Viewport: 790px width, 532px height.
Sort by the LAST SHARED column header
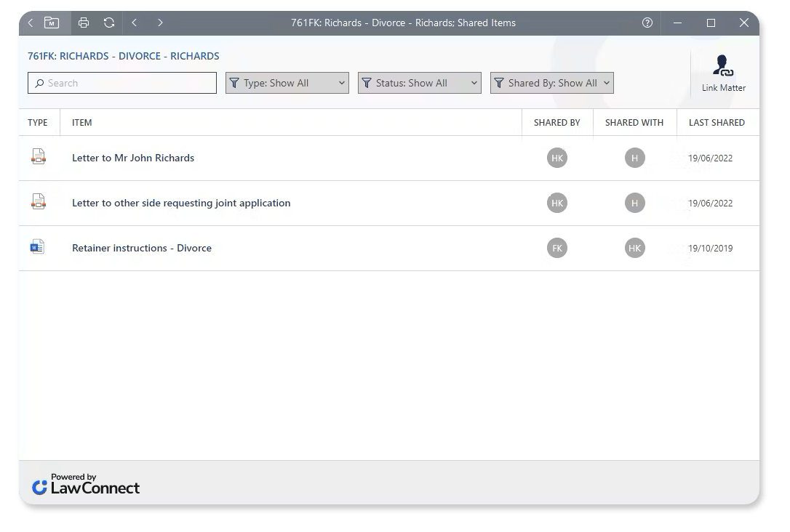pyautogui.click(x=717, y=122)
